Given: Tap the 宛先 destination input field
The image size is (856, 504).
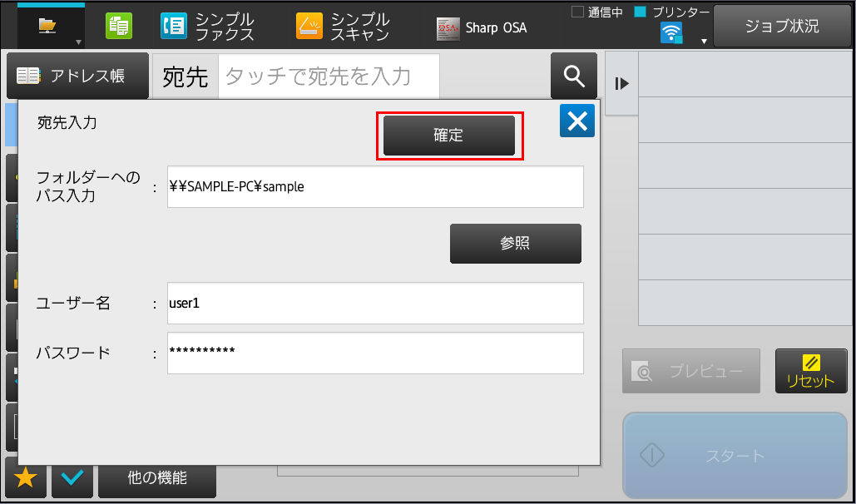Looking at the screenshot, I should point(329,77).
